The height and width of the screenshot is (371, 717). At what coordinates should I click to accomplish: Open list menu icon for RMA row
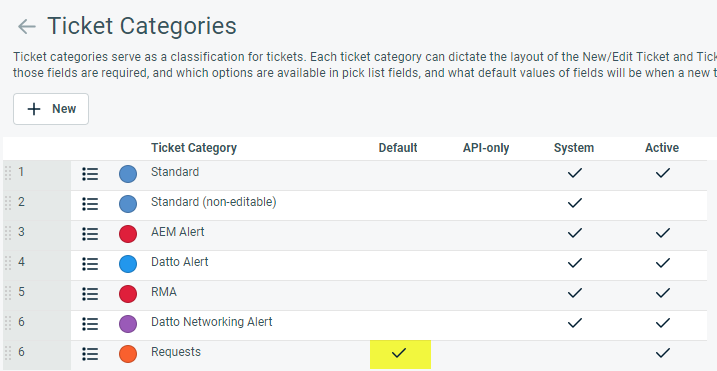[90, 294]
